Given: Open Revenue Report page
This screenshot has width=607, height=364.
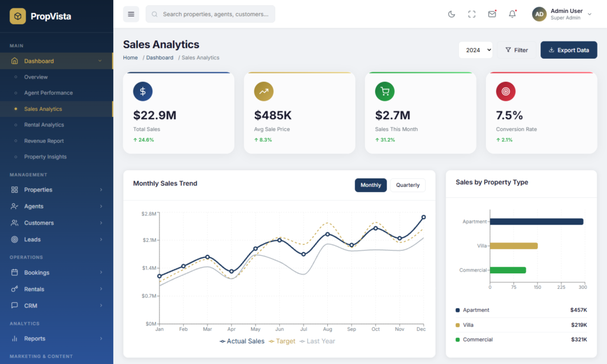Looking at the screenshot, I should [56, 141].
